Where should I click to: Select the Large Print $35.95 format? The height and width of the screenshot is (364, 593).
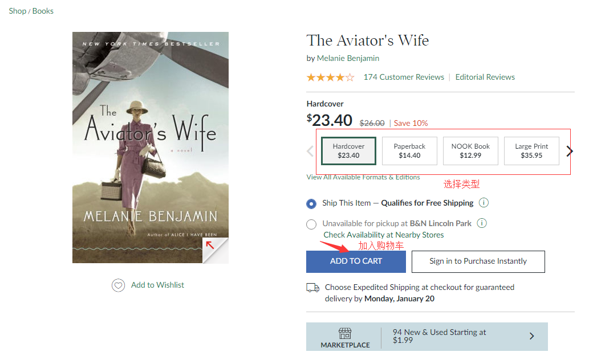531,151
